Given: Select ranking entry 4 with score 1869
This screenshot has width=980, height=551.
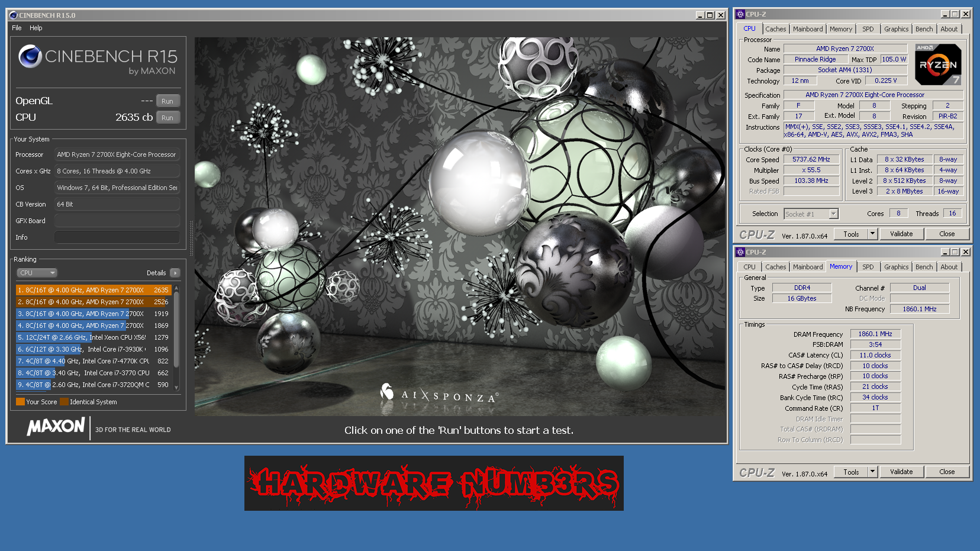Looking at the screenshot, I should click(x=94, y=326).
